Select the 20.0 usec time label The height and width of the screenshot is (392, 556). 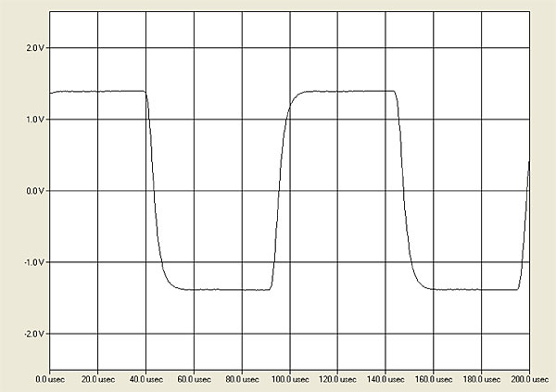[96, 379]
